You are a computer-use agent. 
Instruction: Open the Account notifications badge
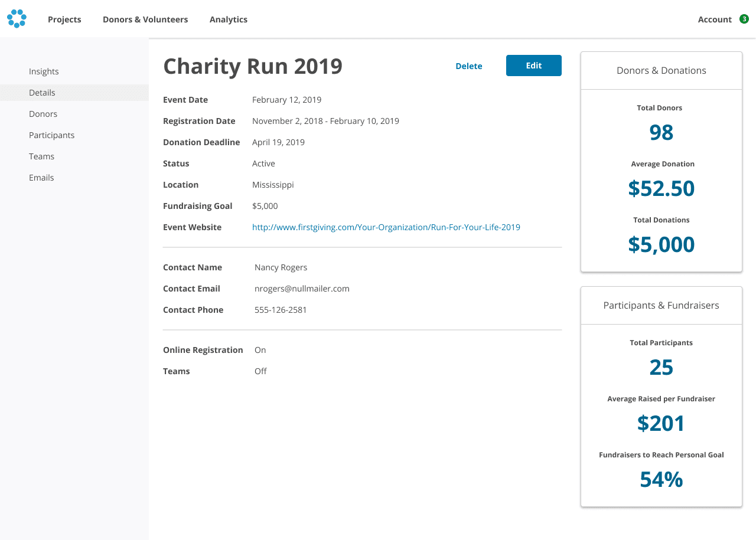[x=744, y=19]
